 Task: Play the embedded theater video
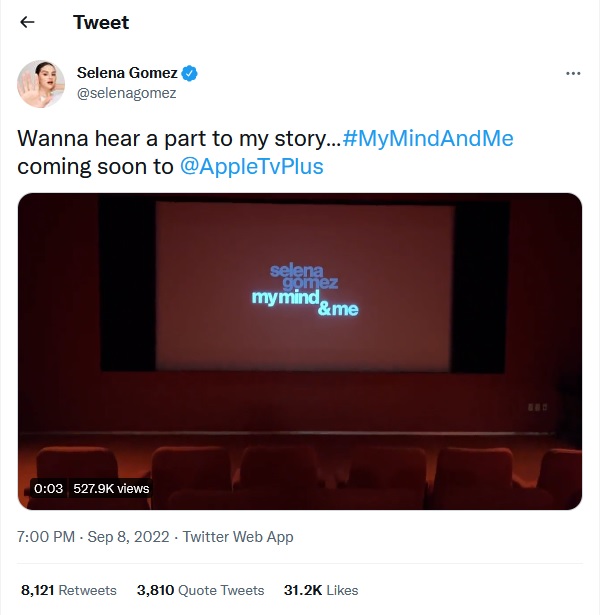300,350
